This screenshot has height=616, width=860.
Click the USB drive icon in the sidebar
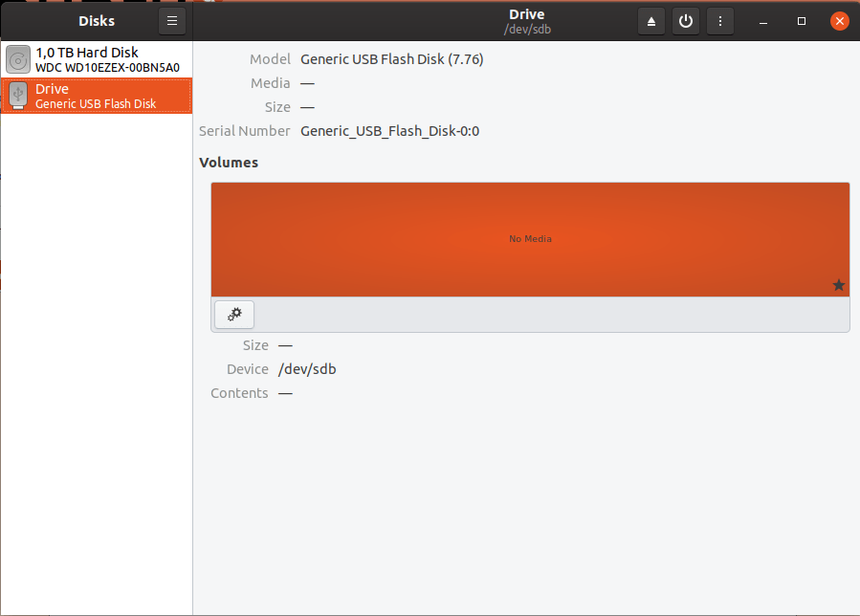pyautogui.click(x=17, y=96)
